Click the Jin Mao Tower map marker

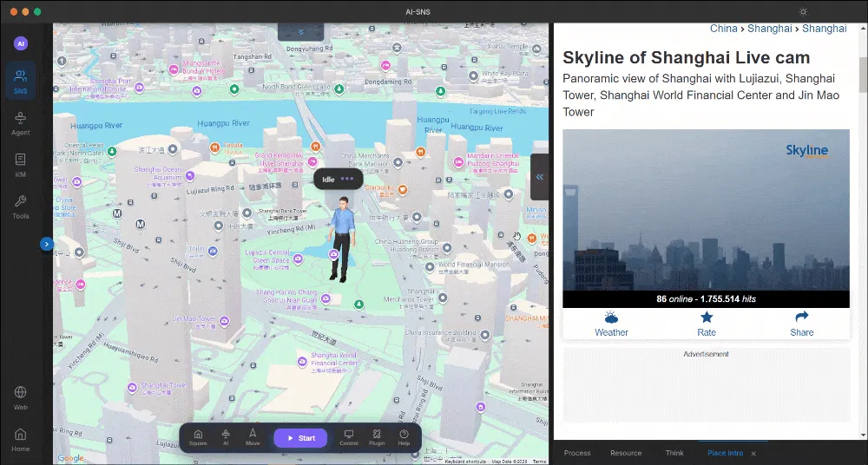pyautogui.click(x=224, y=320)
